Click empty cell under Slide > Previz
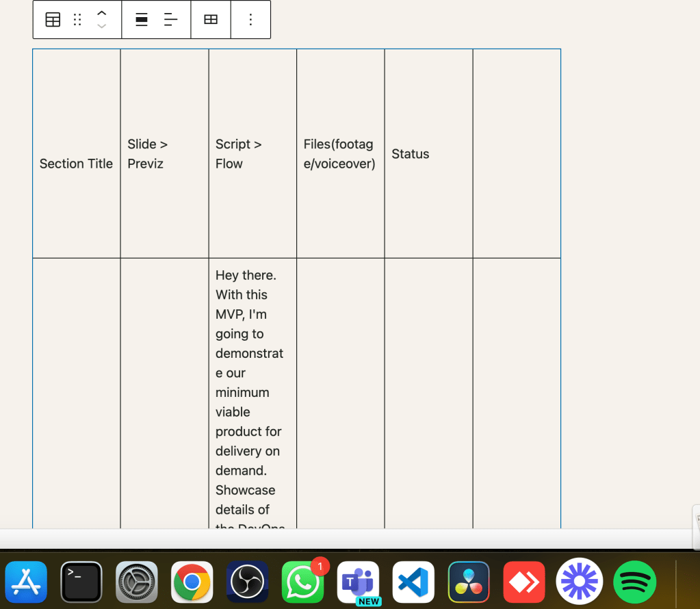 tap(164, 393)
